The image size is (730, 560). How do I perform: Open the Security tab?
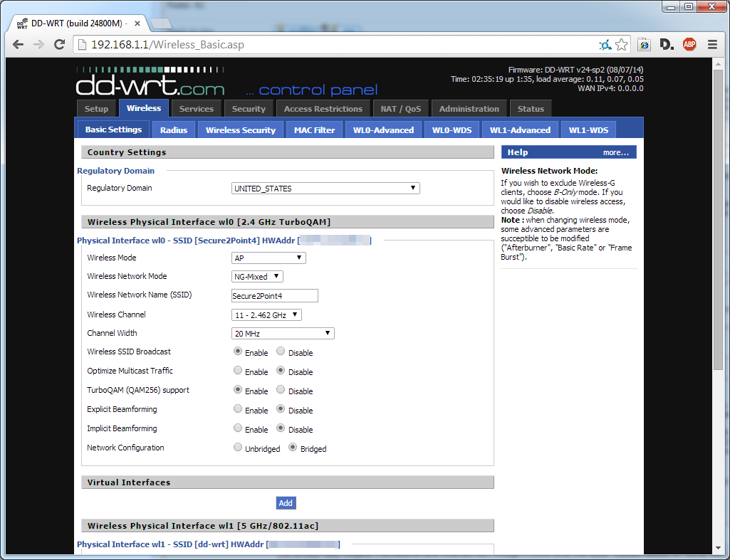[x=249, y=109]
